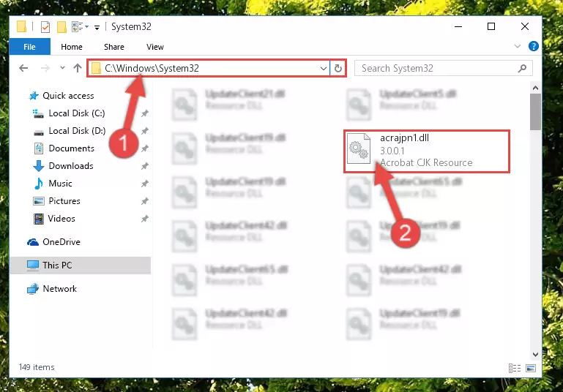
Task: Unpin Local Disk (C:) using pin icon
Action: pos(145,113)
